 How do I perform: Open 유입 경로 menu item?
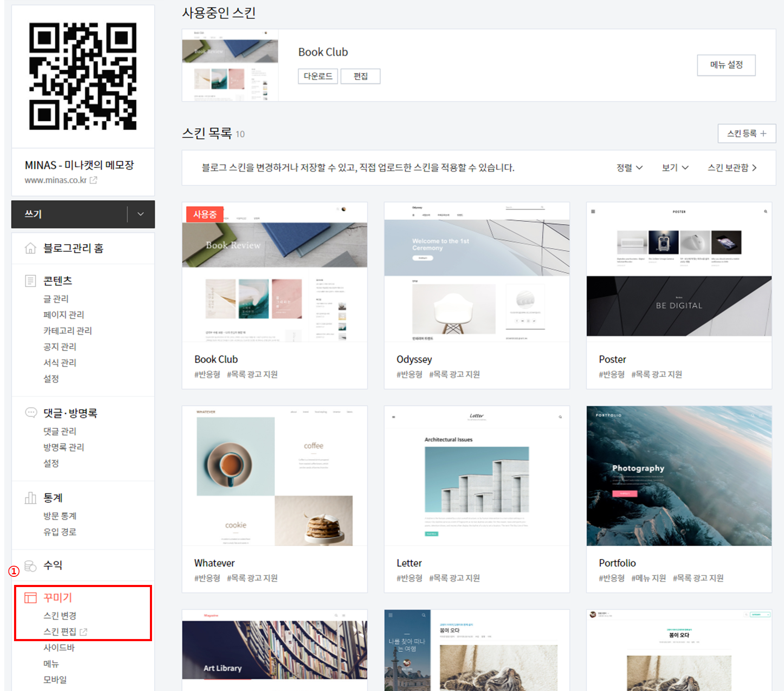coord(60,532)
